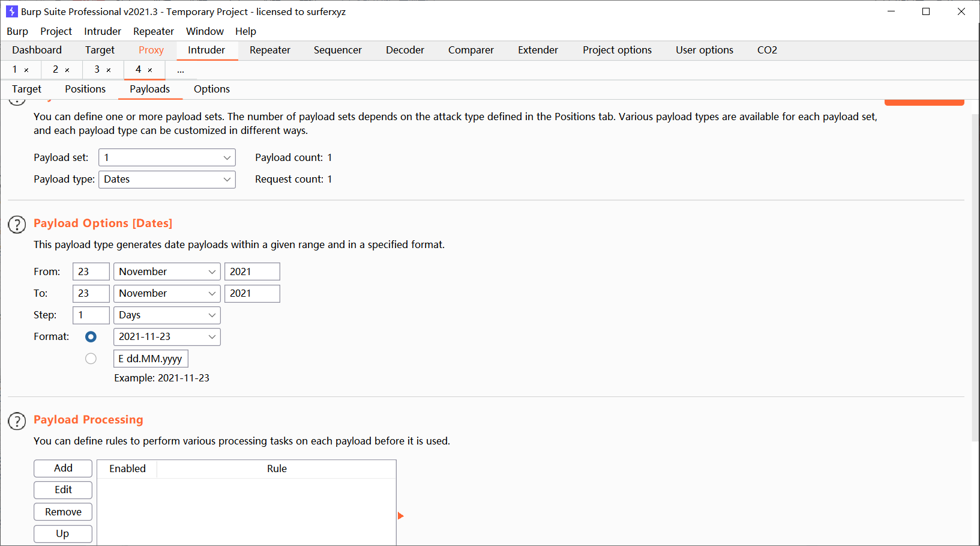This screenshot has height=546, width=980.
Task: Maximize the Burp Suite window
Action: 926,11
